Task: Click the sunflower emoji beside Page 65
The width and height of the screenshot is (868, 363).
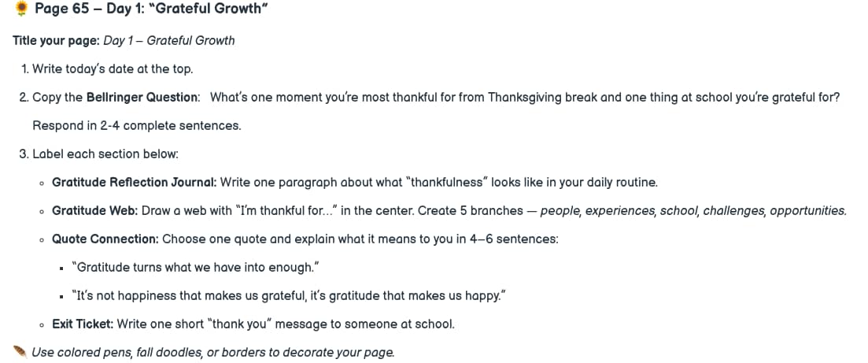Action: (x=21, y=9)
